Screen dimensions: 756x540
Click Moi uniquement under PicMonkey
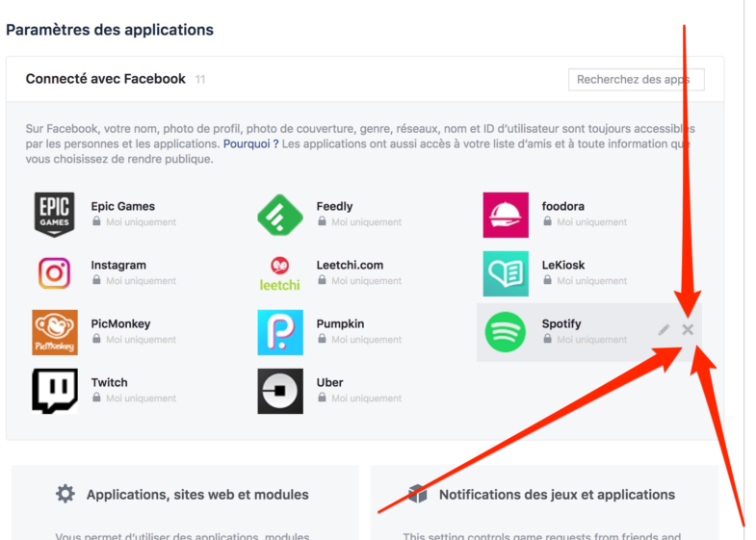[x=142, y=340]
